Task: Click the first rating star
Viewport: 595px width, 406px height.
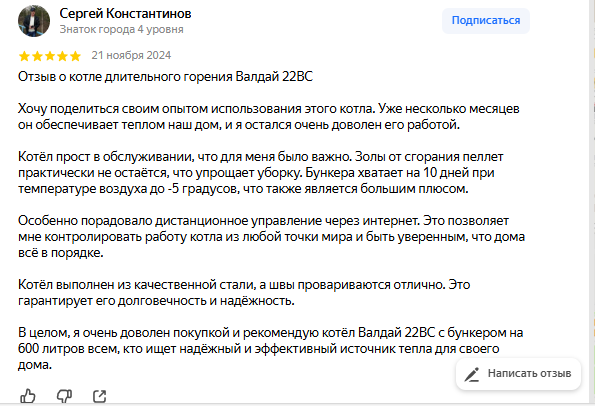Action: pos(24,56)
